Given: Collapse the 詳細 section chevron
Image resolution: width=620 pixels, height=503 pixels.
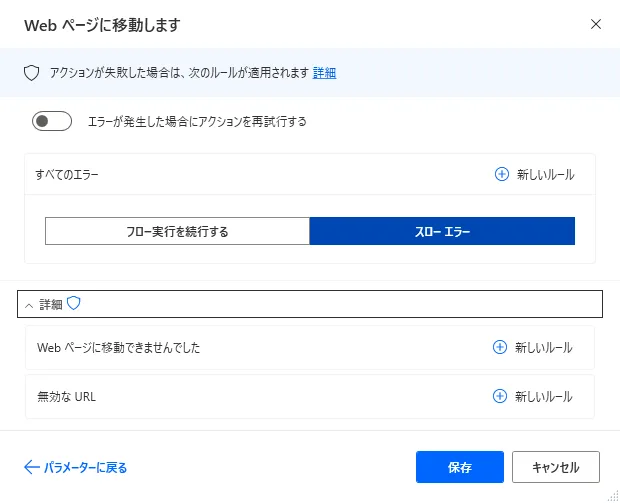Looking at the screenshot, I should pos(29,305).
